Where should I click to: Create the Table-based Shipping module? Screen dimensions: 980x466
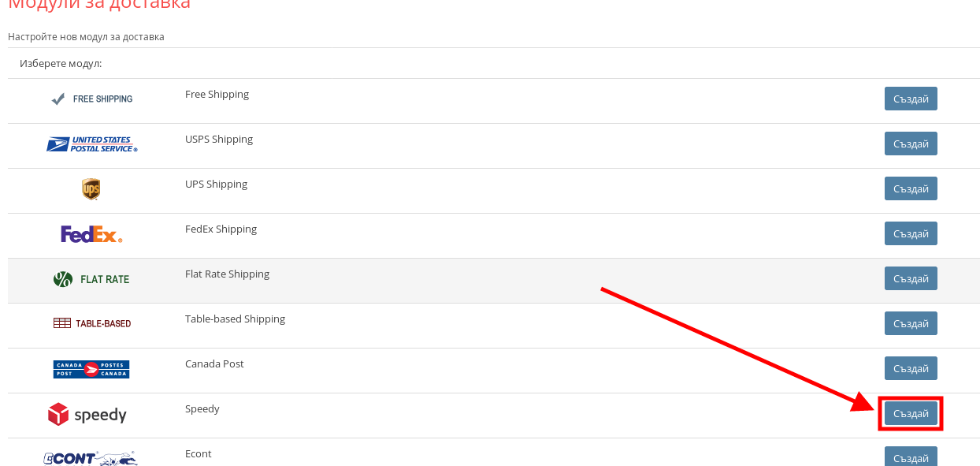click(911, 323)
